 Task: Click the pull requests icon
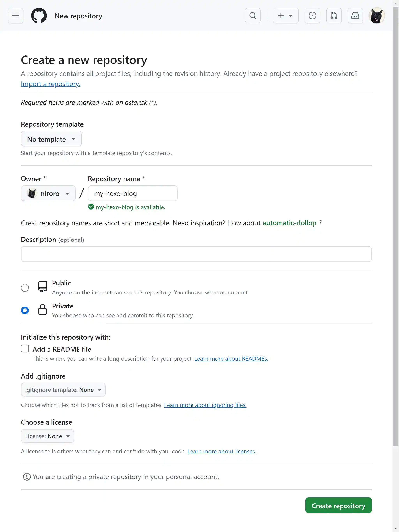pyautogui.click(x=334, y=15)
